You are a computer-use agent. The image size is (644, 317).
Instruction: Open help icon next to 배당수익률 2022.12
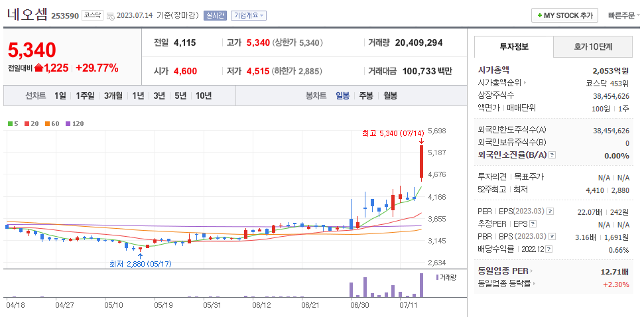[549, 249]
